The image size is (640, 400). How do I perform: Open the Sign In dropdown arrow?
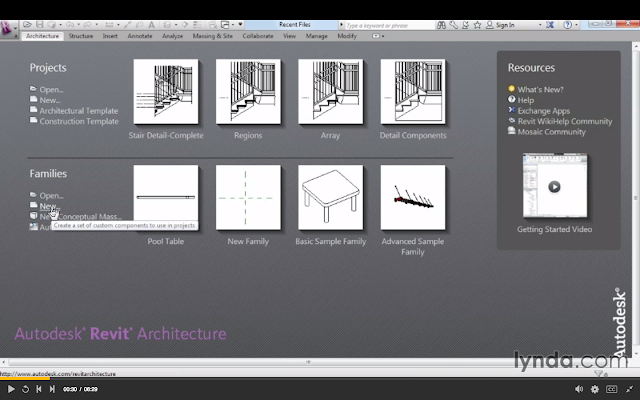540,25
